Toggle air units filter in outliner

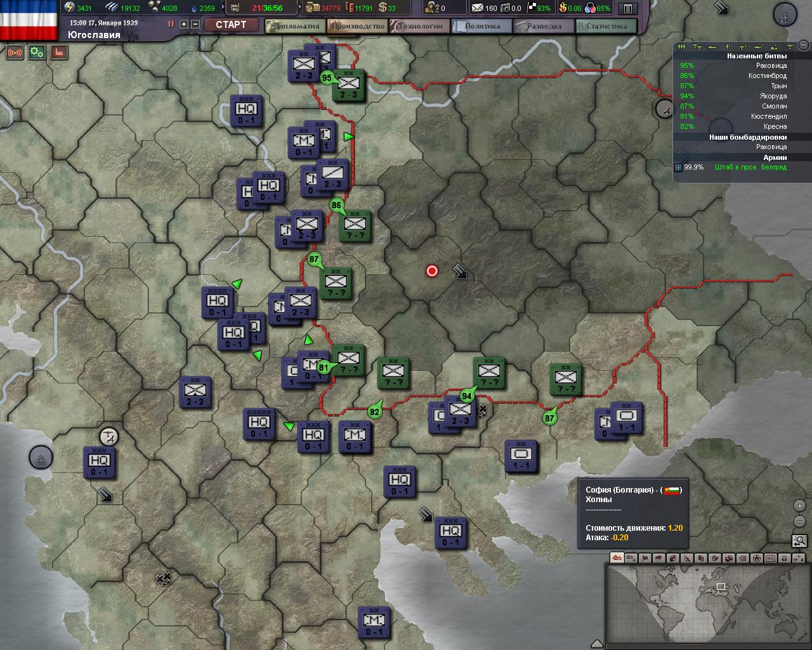697,46
